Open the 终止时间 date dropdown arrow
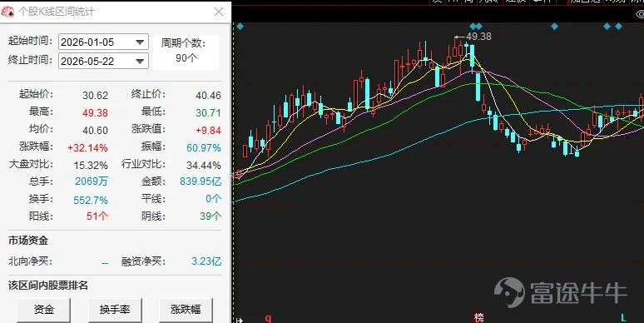The height and width of the screenshot is (323, 644). (140, 62)
